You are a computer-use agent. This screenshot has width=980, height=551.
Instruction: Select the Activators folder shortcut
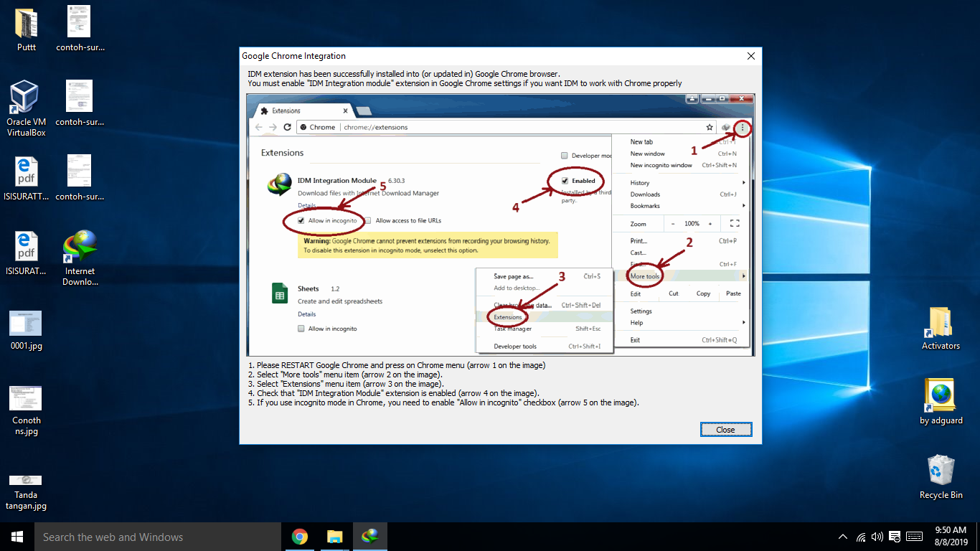pyautogui.click(x=941, y=329)
